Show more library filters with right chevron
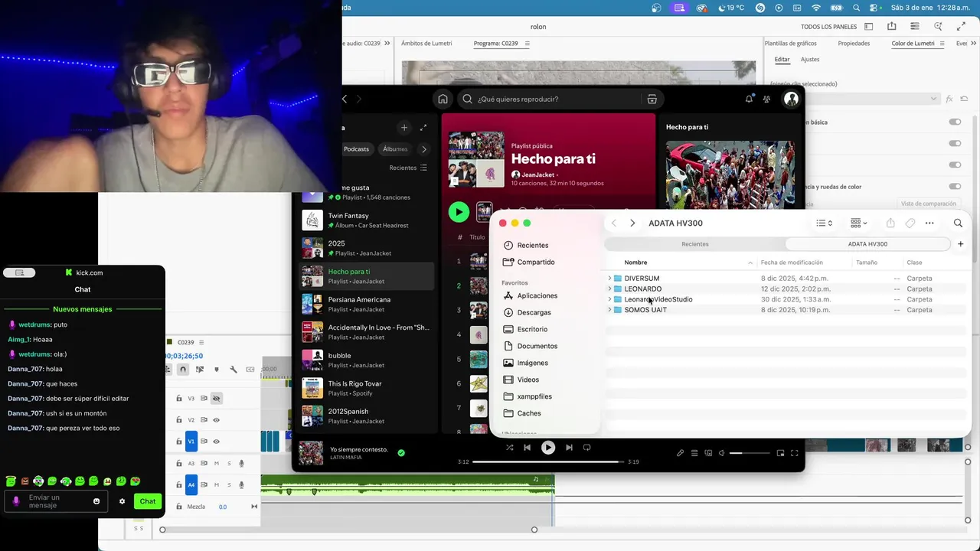 [x=423, y=149]
